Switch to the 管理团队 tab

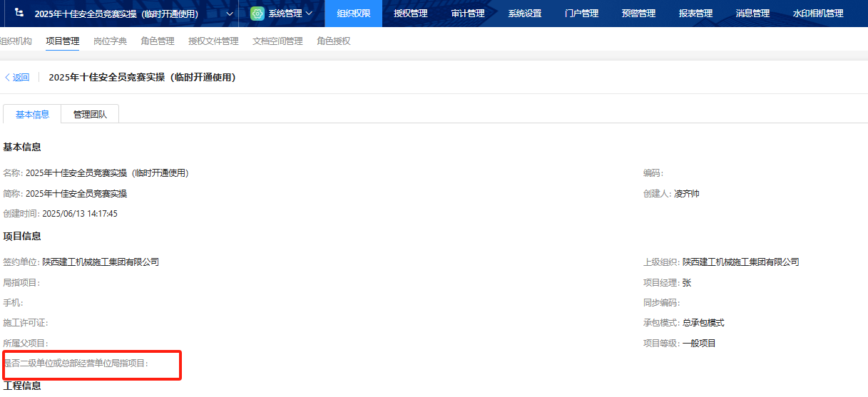pyautogui.click(x=90, y=114)
